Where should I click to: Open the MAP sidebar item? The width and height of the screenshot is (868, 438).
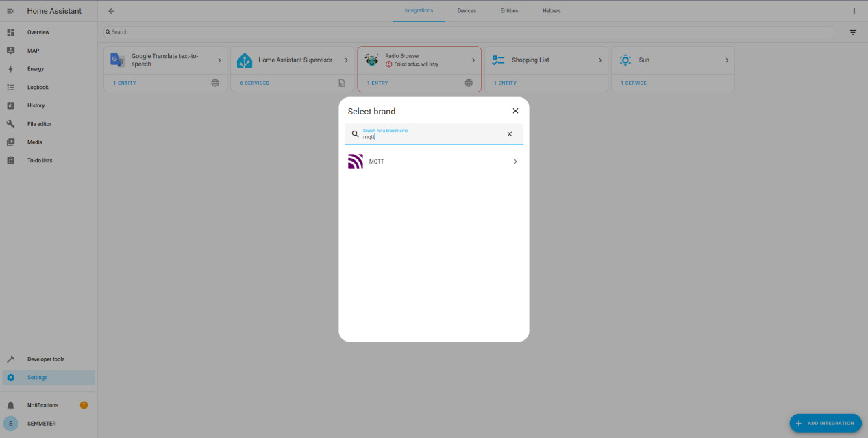coord(48,51)
